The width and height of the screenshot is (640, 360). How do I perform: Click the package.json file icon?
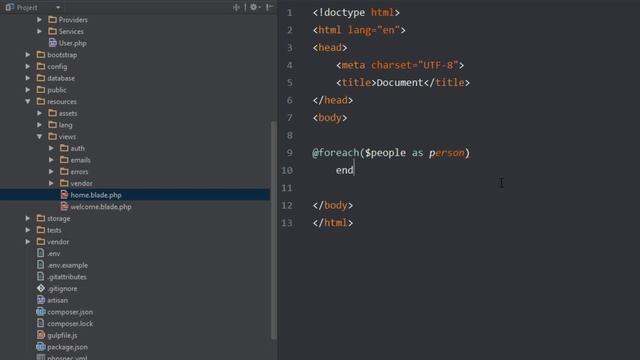41,347
